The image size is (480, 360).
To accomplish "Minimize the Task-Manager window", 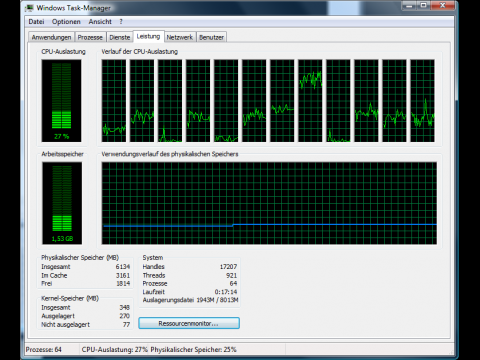I will tap(409, 5).
